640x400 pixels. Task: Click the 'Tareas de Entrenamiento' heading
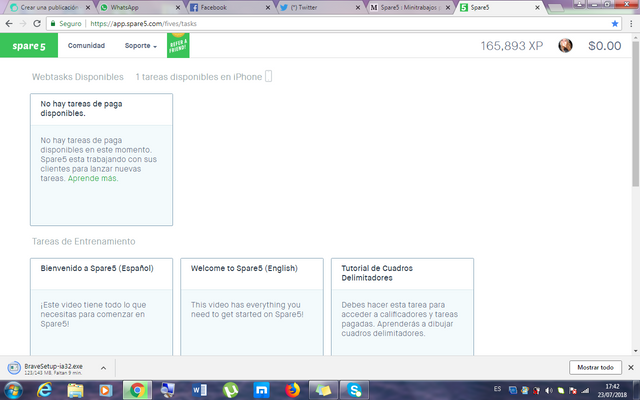(84, 242)
